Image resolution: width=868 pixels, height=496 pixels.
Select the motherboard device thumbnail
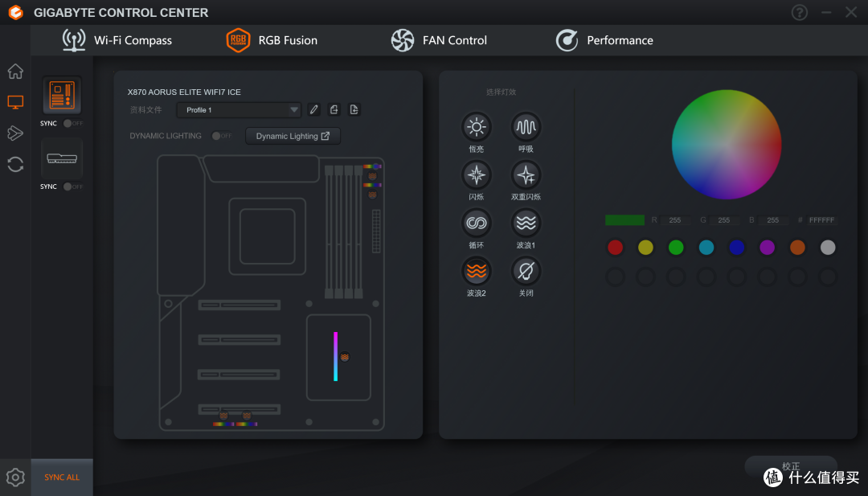(62, 95)
